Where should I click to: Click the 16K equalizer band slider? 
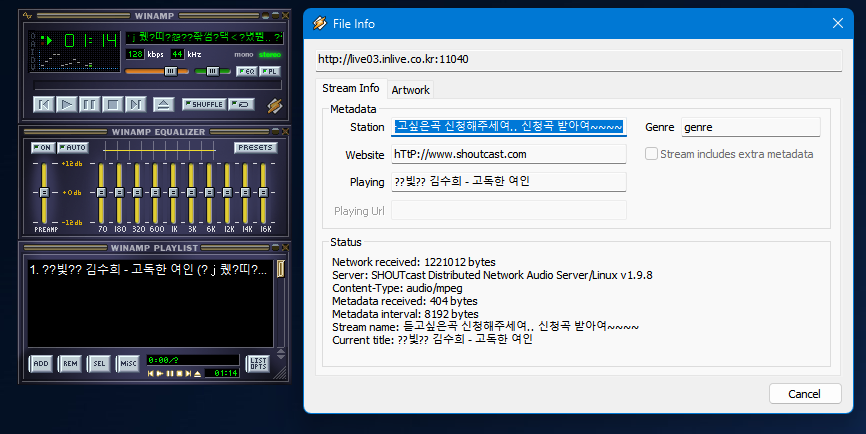[263, 193]
